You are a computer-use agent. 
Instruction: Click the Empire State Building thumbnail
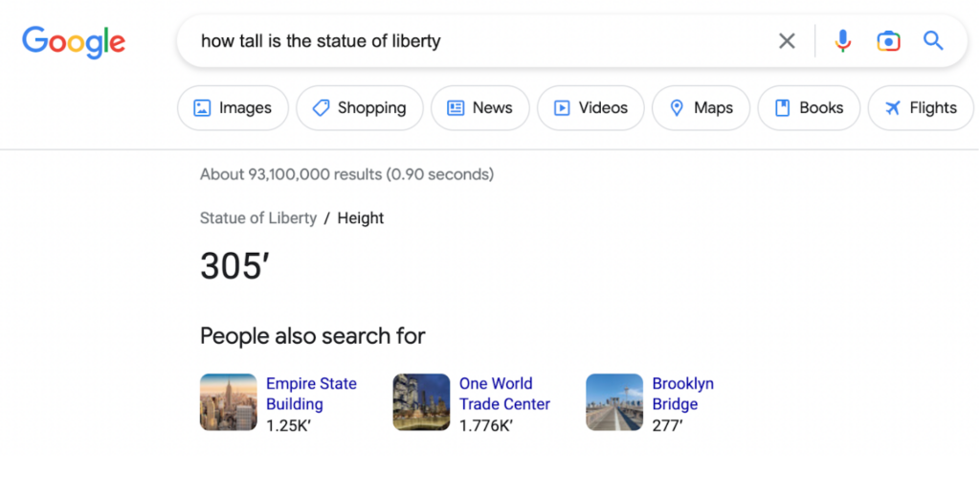point(229,402)
